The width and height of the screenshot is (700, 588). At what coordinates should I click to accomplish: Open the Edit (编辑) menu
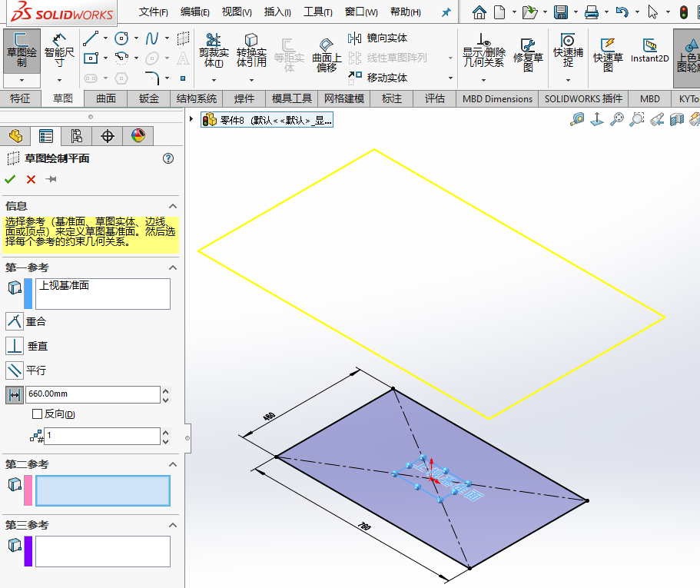point(194,12)
